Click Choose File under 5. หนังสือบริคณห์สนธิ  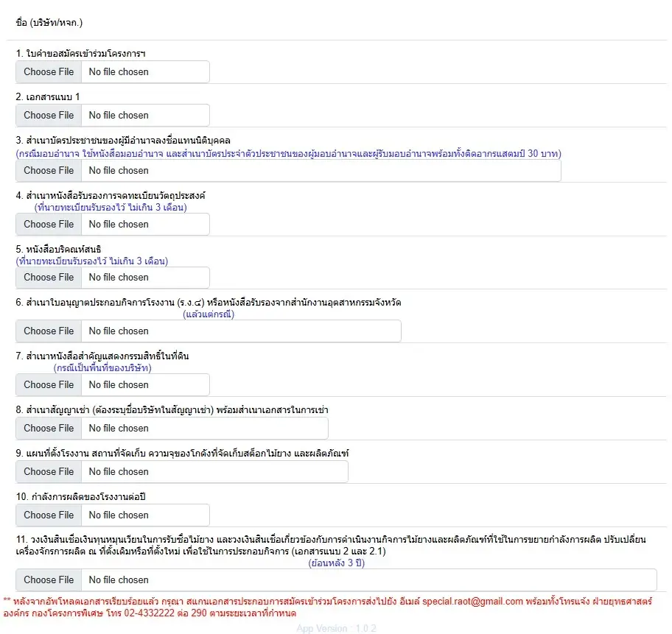(49, 278)
